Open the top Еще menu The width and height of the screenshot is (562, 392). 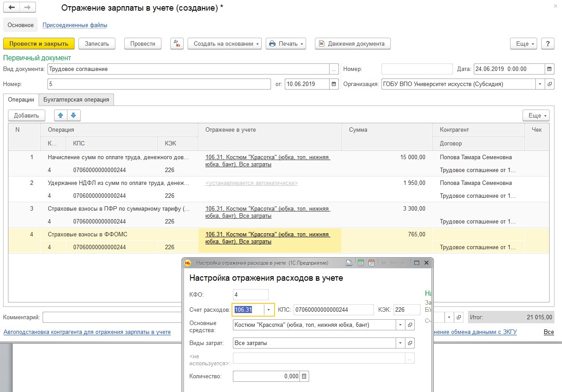[x=524, y=43]
